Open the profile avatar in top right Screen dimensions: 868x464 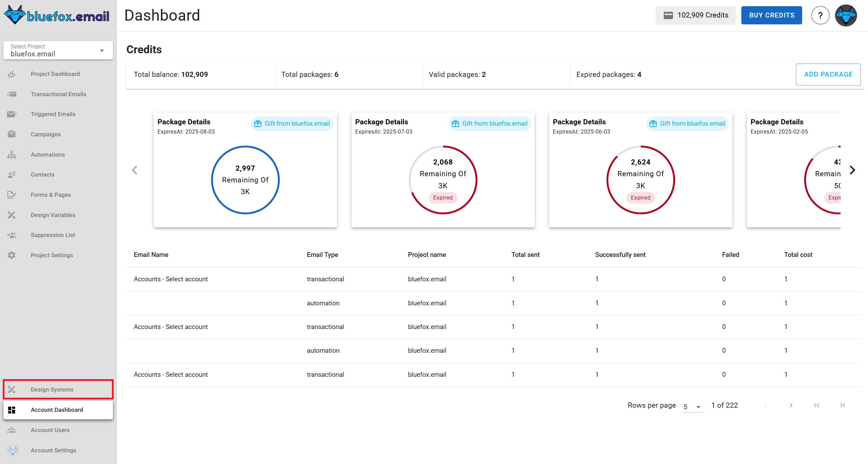[x=846, y=15]
